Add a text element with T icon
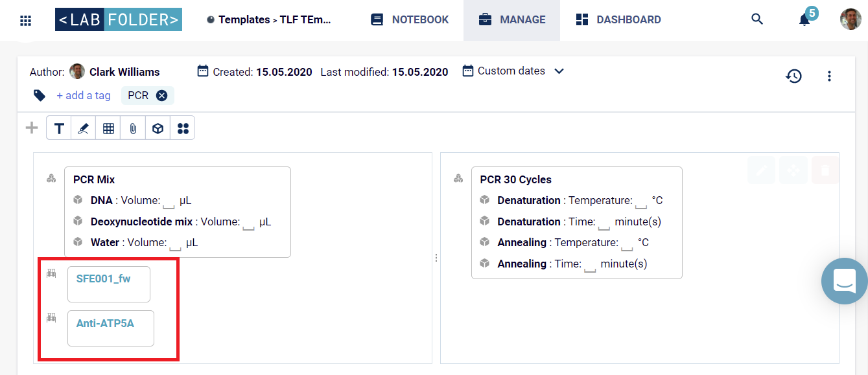The image size is (868, 375). 59,128
